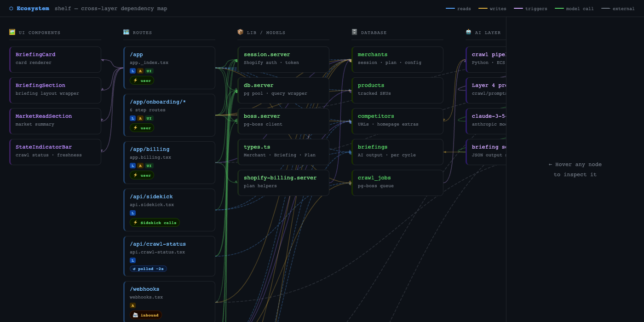
Task: Click the Sidekick calls lightning pill
Action: 155,223
